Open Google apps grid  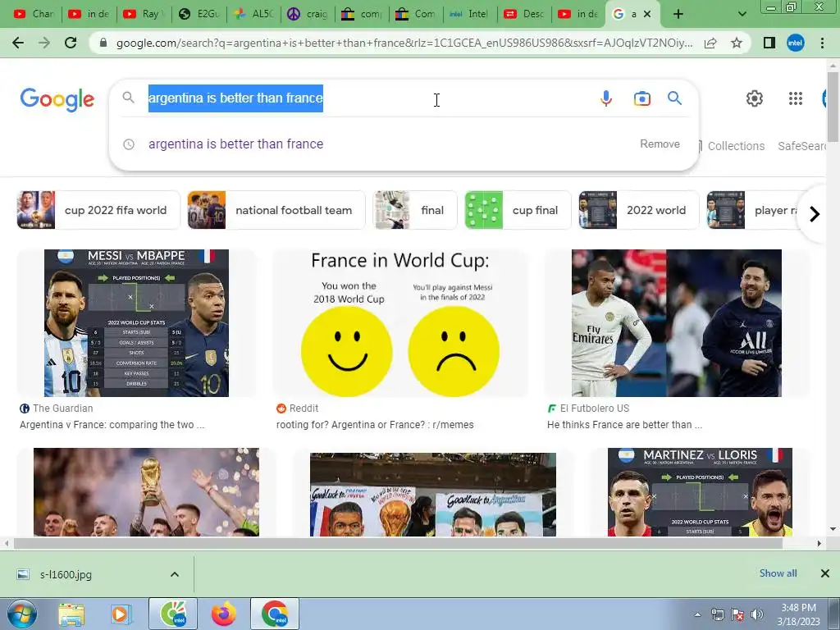[x=796, y=98]
